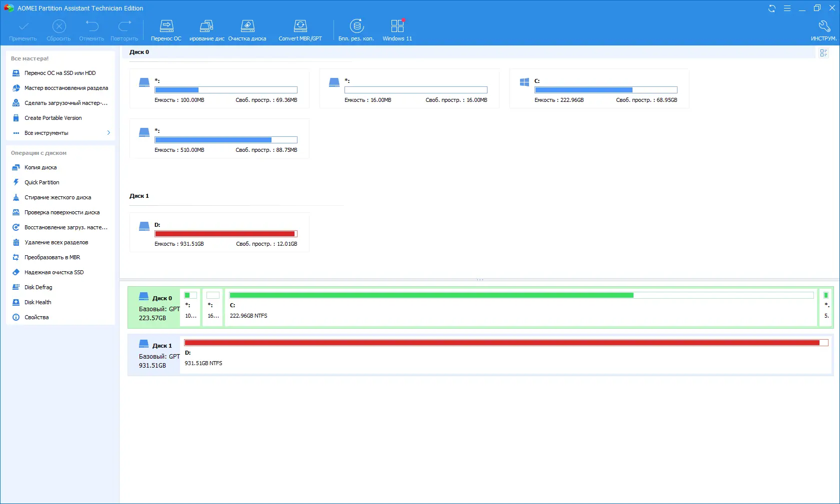
Task: Select the 16… partition in Disk 0 map
Action: tap(213, 307)
